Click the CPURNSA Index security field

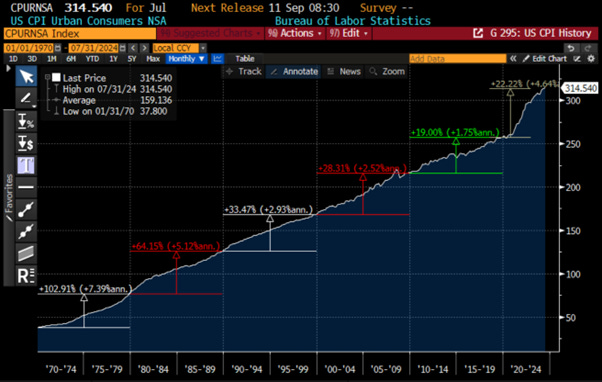tap(80, 34)
